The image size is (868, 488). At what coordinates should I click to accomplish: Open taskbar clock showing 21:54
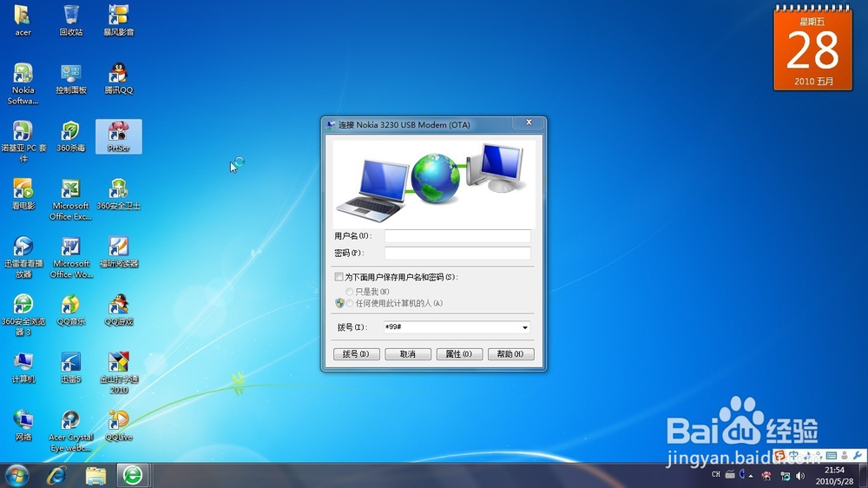(834, 476)
